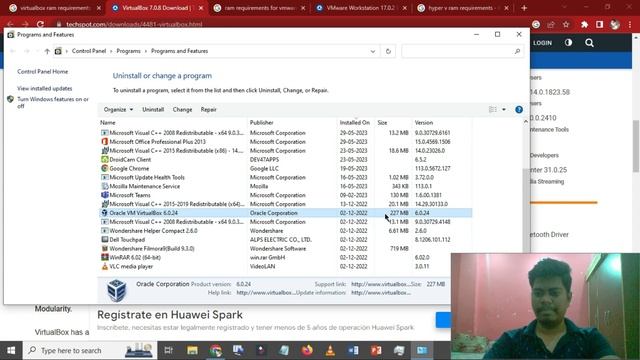This screenshot has width=640, height=360.
Task: Select the Microsoft Update Health Tools row
Action: pos(286,178)
